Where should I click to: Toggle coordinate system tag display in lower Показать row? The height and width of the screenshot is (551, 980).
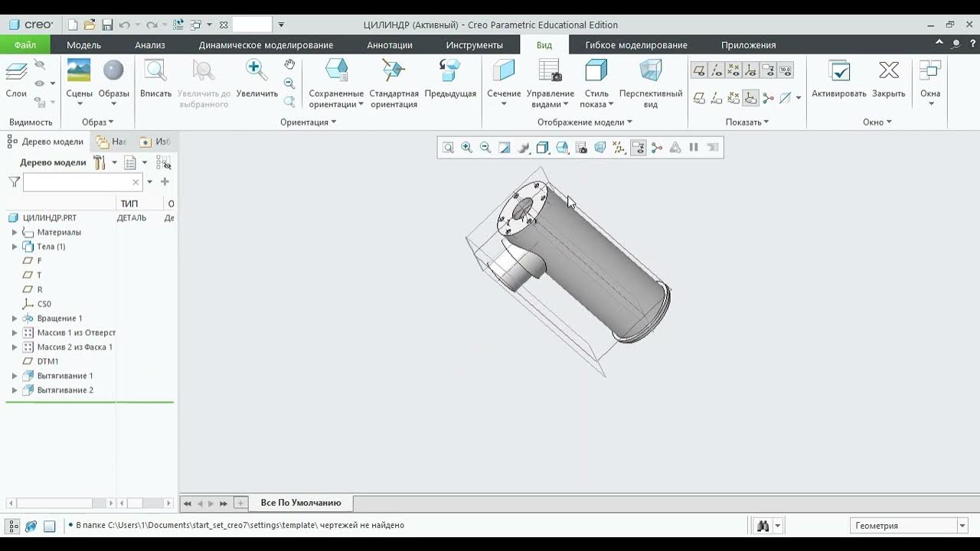tap(751, 98)
